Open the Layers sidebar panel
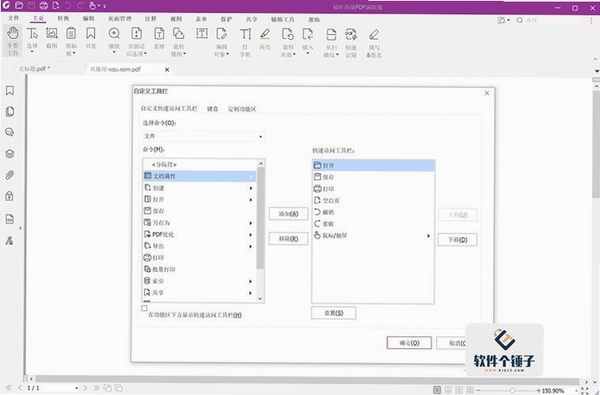 click(10, 154)
